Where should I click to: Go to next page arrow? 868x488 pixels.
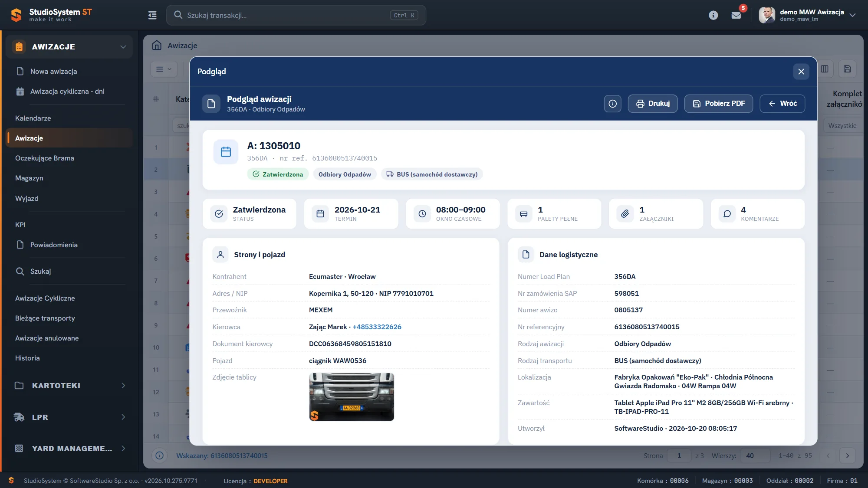pos(847,456)
